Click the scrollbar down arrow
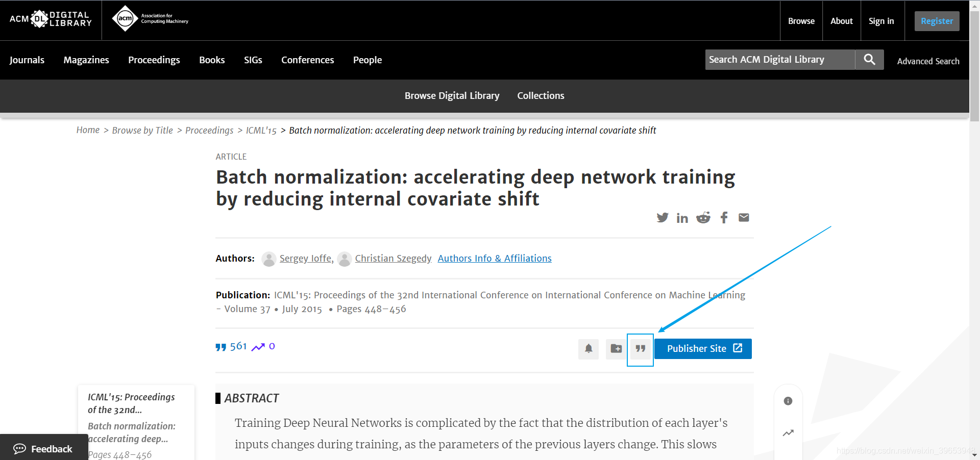 pyautogui.click(x=974, y=455)
